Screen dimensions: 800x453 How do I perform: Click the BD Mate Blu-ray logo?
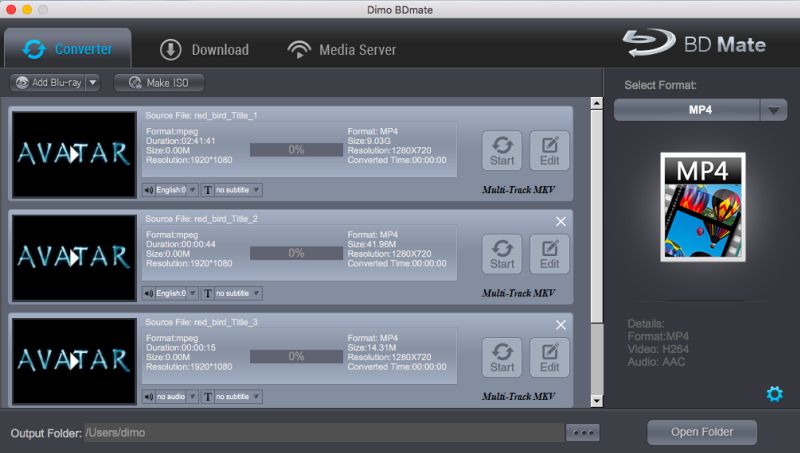pyautogui.click(x=694, y=43)
